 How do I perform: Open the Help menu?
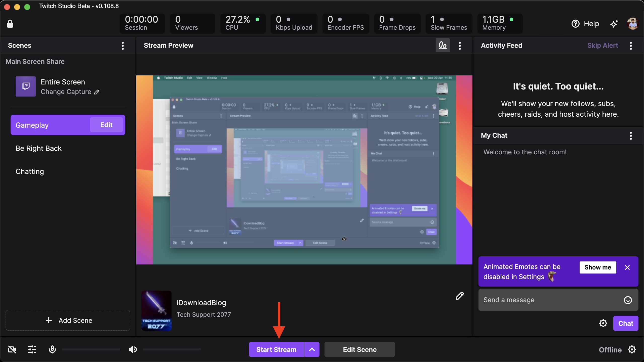pyautogui.click(x=585, y=24)
